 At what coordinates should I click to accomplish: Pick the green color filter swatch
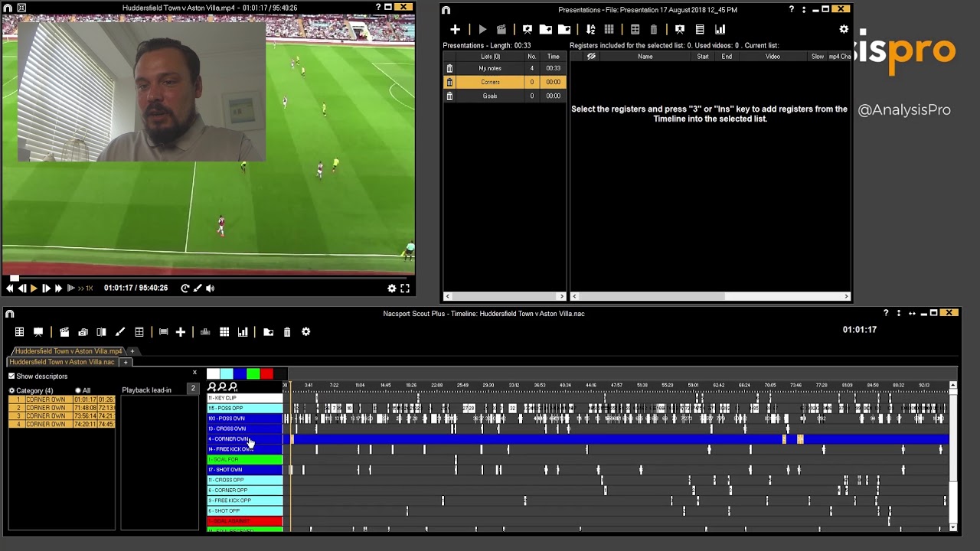click(253, 373)
